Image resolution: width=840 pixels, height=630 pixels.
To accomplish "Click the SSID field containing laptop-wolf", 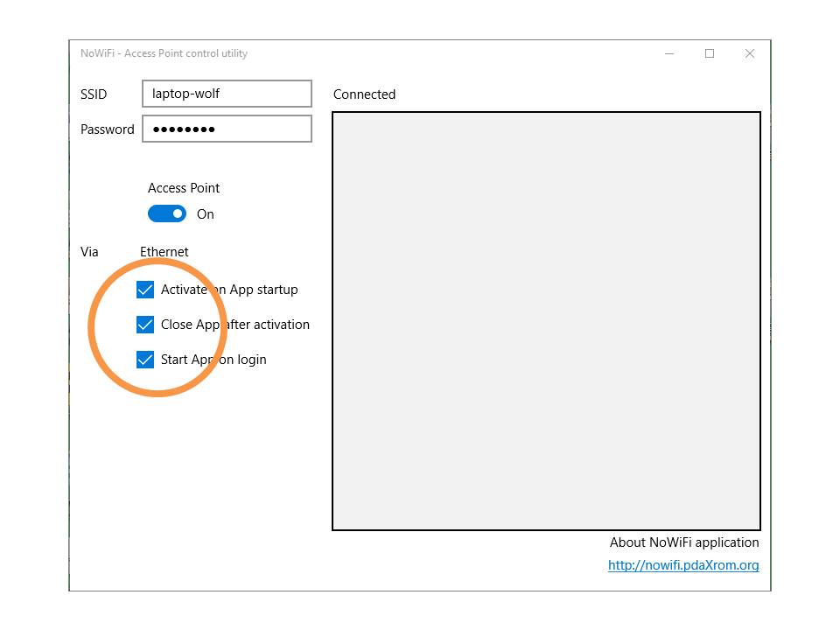I will point(227,94).
